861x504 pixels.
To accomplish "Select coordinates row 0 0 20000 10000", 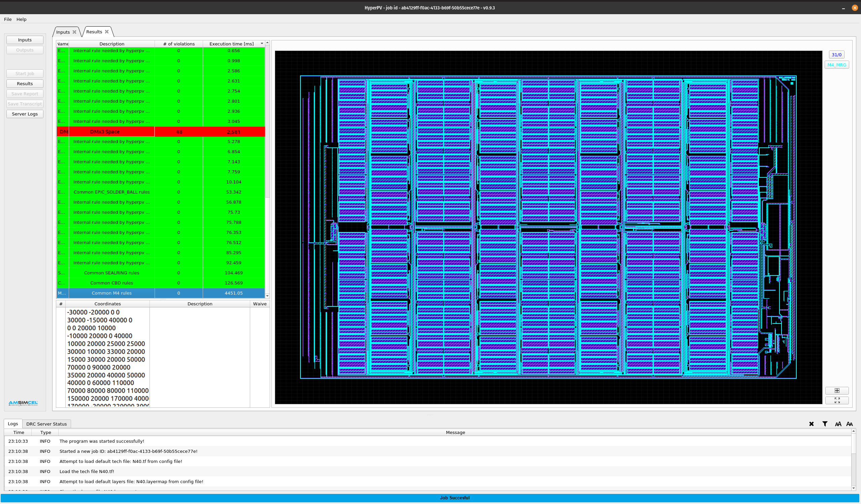I will pyautogui.click(x=91, y=328).
